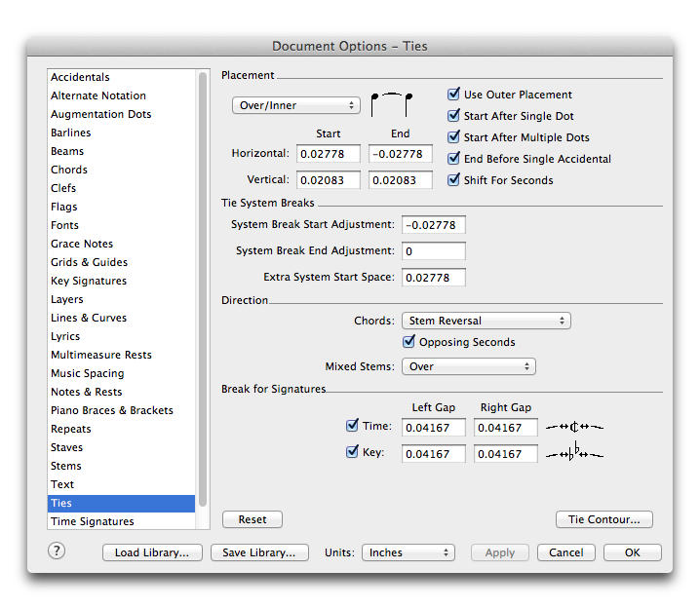Click the time signature gap diagram
Screen dimensions: 700x608
(x=574, y=428)
